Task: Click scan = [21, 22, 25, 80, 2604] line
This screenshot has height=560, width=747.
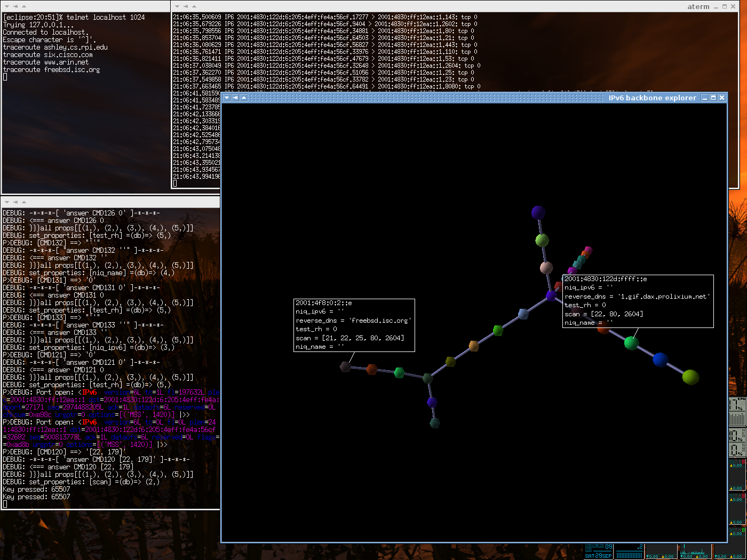Action: 350,338
